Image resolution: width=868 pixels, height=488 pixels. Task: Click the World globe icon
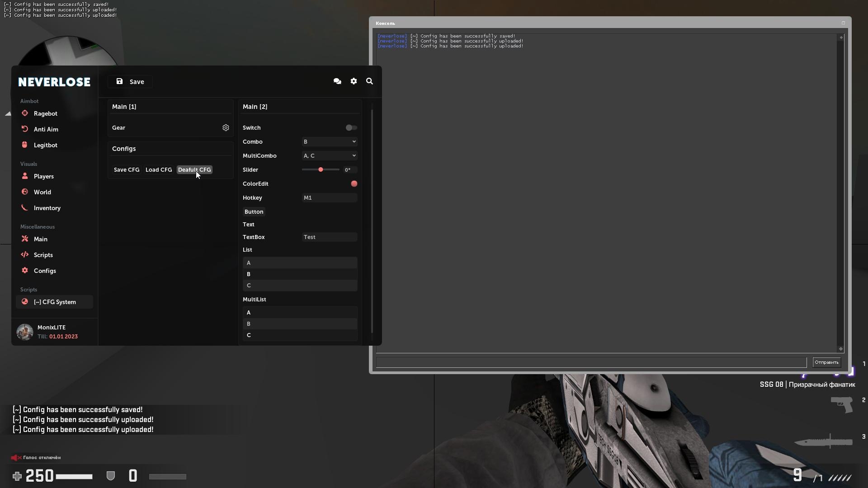point(25,192)
